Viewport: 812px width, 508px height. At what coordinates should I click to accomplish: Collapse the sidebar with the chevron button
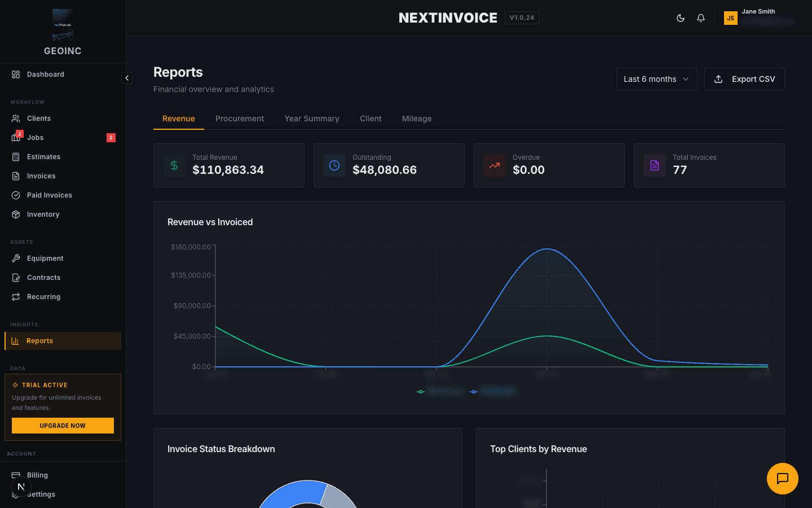127,78
